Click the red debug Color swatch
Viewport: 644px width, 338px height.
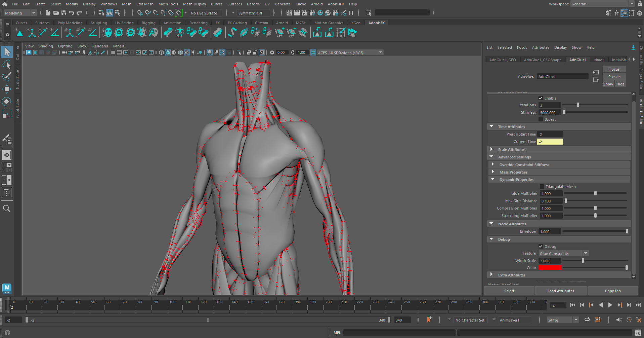(x=550, y=268)
